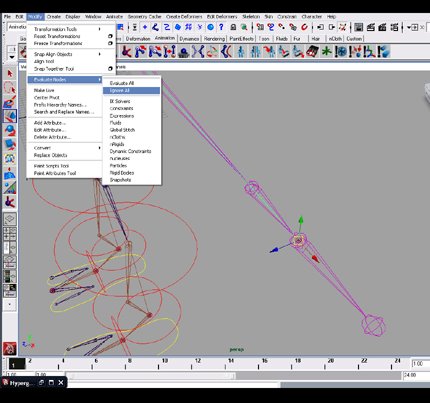Switch to the Custom shelf tab
Viewport: 430px width, 403px height.
pos(354,39)
